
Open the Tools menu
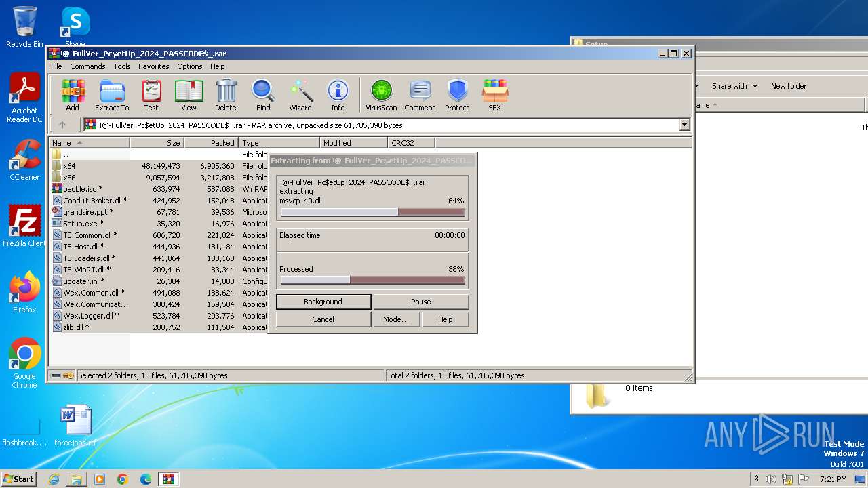[x=122, y=66]
